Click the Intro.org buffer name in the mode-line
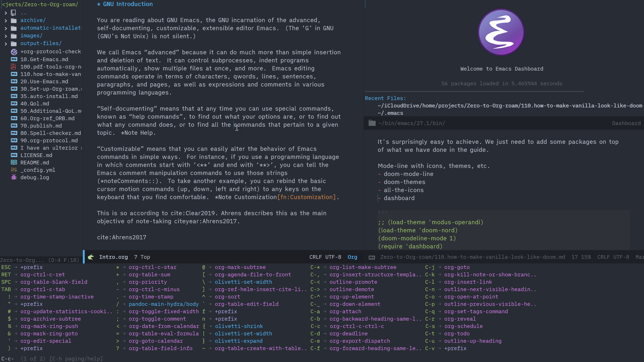Image resolution: width=644 pixels, height=362 pixels. point(113,257)
